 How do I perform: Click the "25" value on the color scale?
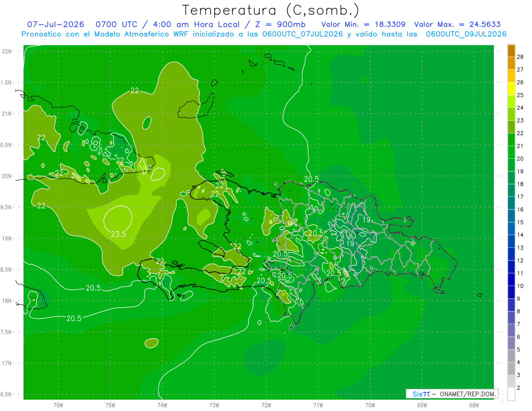[x=520, y=95]
